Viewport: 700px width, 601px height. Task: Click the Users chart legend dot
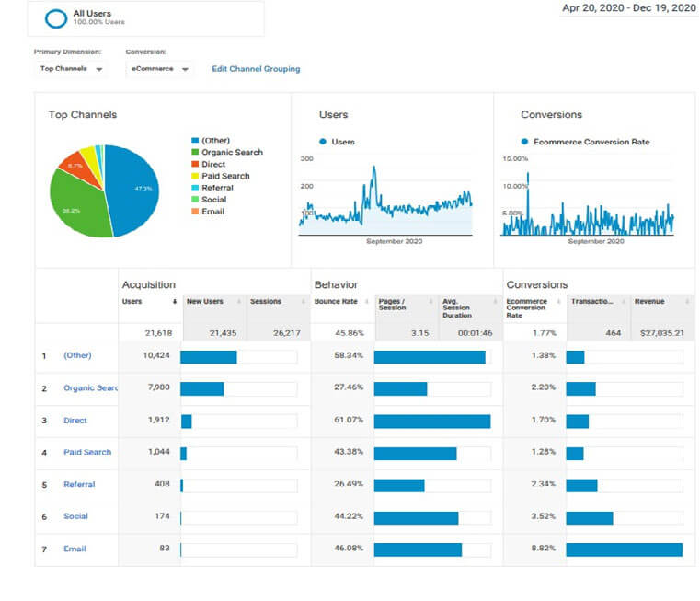pyautogui.click(x=323, y=142)
